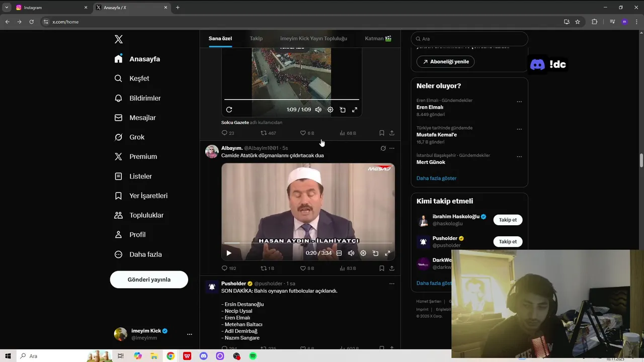644x362 pixels.
Task: Bookmark the Albayım post
Action: tap(381, 268)
